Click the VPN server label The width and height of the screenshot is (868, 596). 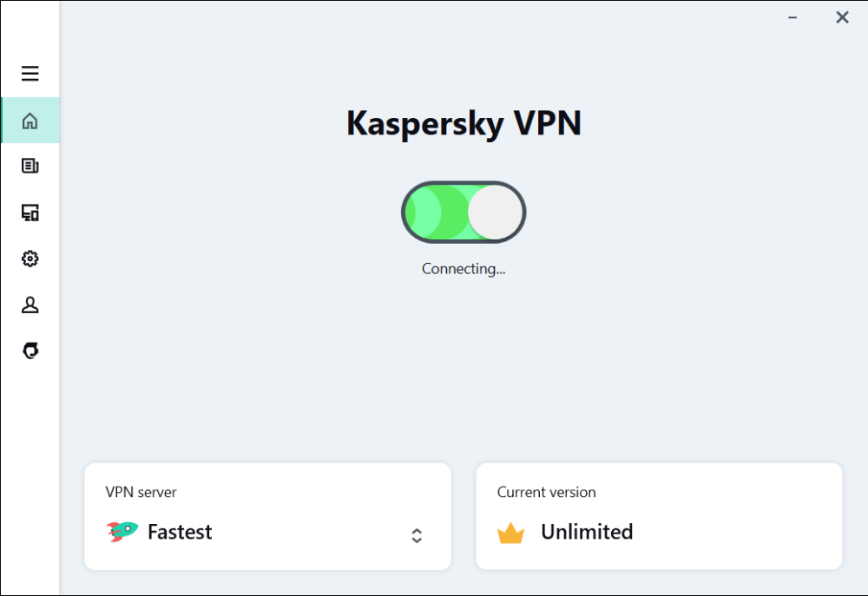tap(141, 492)
